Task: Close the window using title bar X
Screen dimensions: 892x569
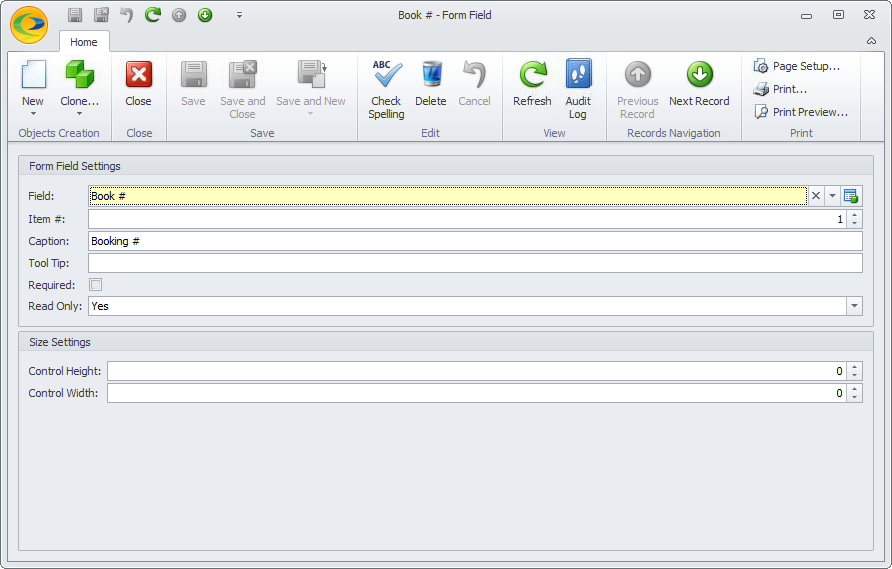Action: pyautogui.click(x=869, y=15)
